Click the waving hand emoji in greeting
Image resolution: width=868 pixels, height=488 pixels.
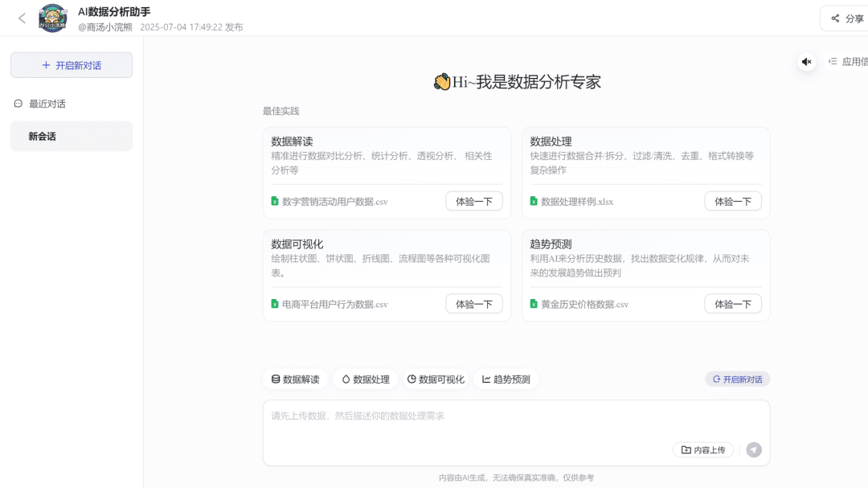pos(442,82)
